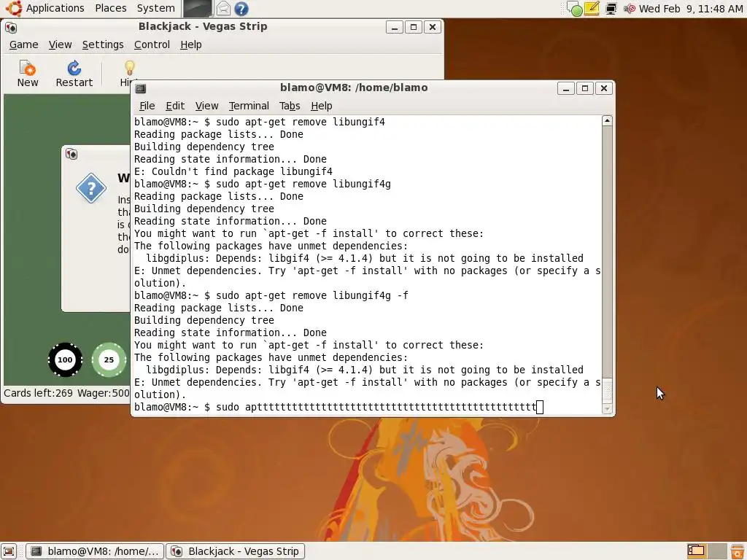Viewport: 747px width, 560px height.
Task: Open the Game menu in Blackjack
Action: click(24, 44)
